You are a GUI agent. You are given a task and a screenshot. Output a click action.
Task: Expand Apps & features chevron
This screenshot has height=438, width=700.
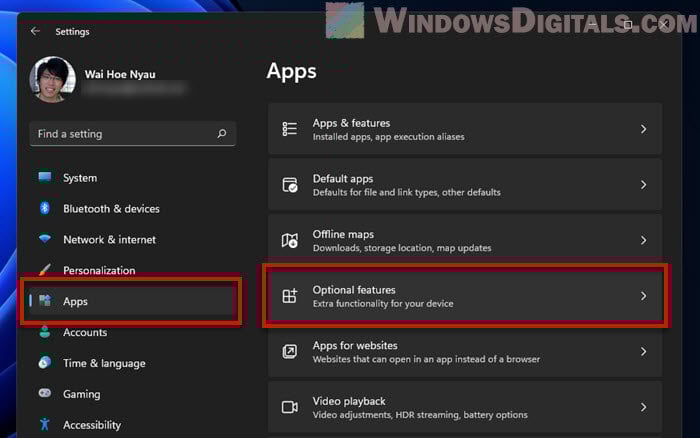pos(643,129)
